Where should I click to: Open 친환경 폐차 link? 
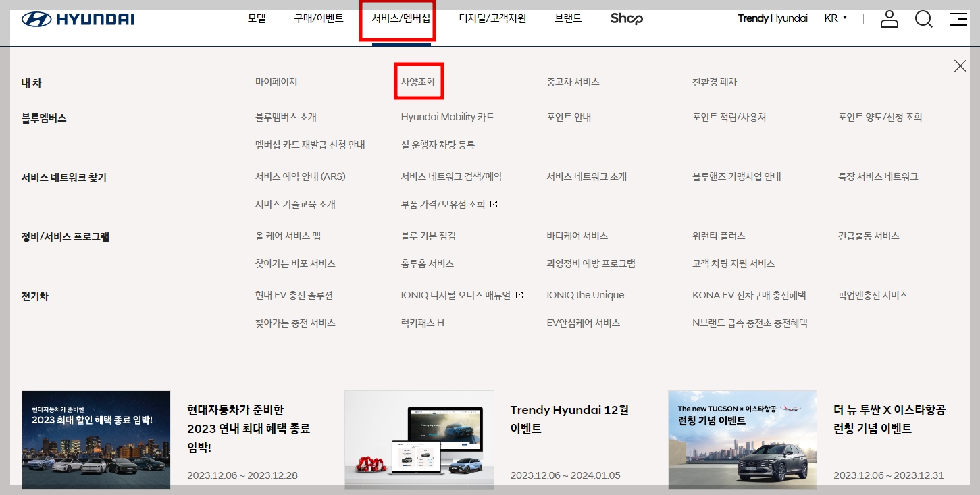coord(715,82)
